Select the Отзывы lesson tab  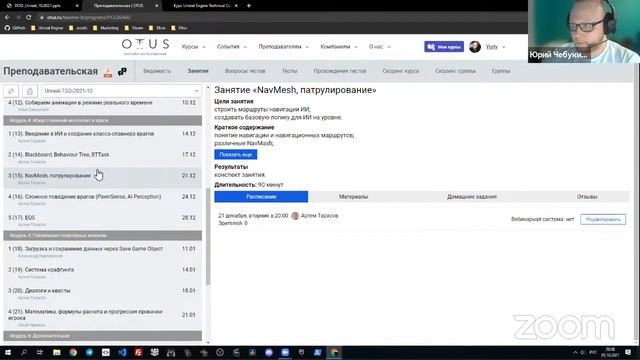point(587,197)
